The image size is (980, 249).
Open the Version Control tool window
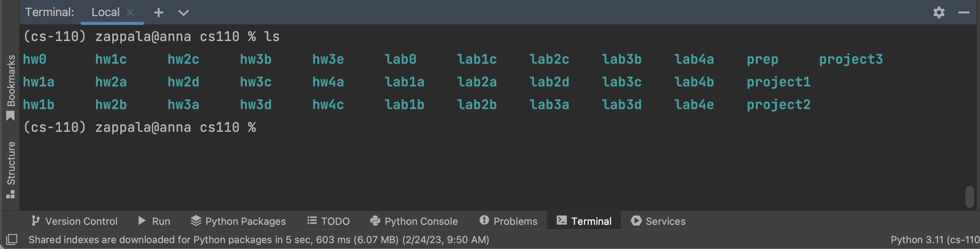pos(75,221)
